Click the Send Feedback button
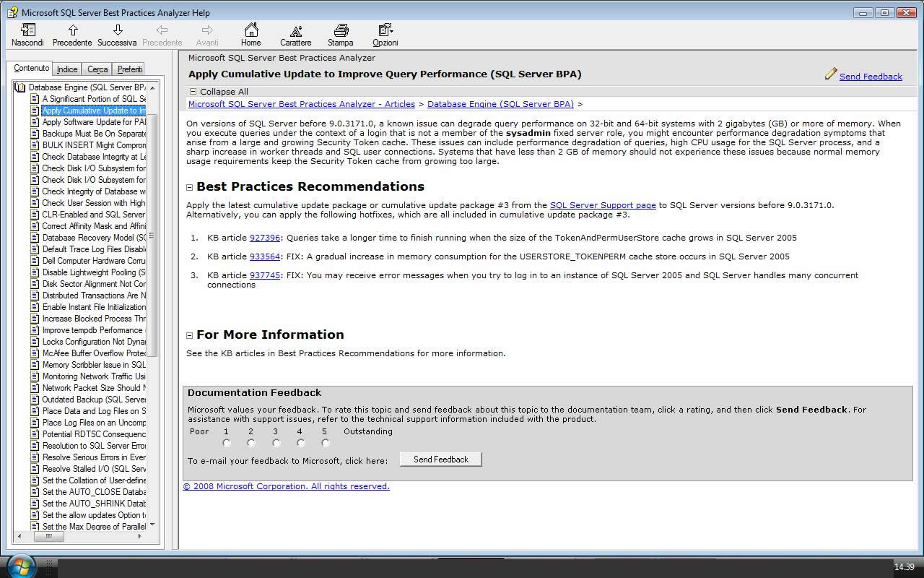This screenshot has height=578, width=924. (441, 460)
